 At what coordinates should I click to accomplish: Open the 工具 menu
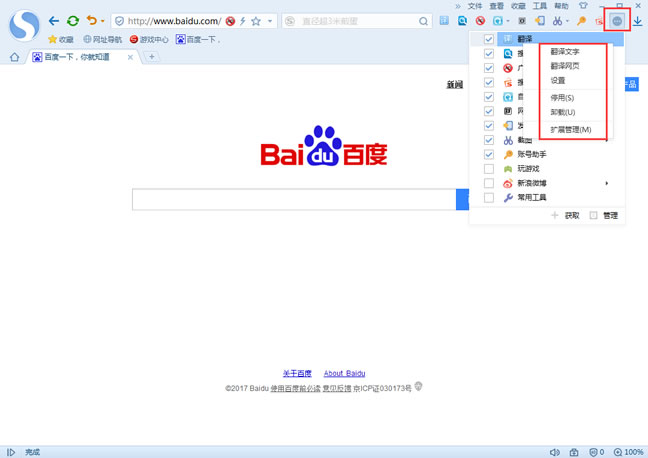[x=539, y=6]
